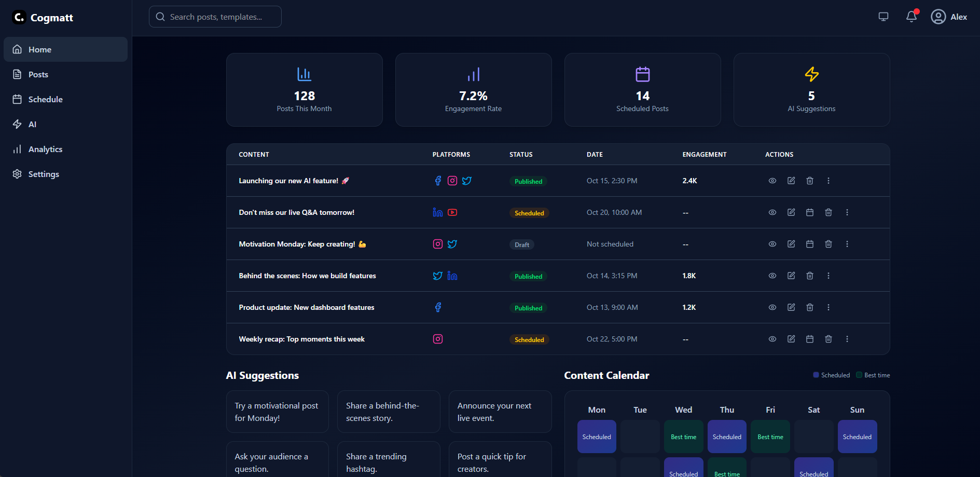Show preview of 'Weekly recap' post
Image resolution: width=980 pixels, height=477 pixels.
(x=772, y=339)
